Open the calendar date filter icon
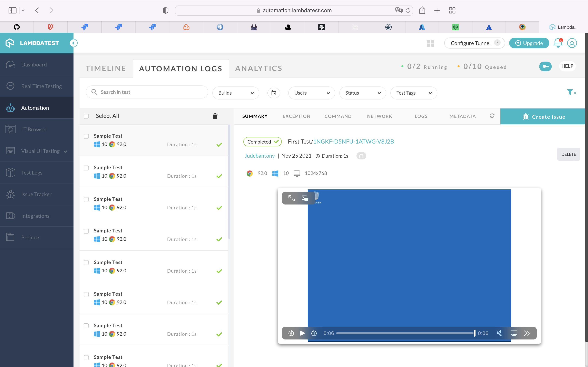Viewport: 588px width, 367px height. click(274, 93)
